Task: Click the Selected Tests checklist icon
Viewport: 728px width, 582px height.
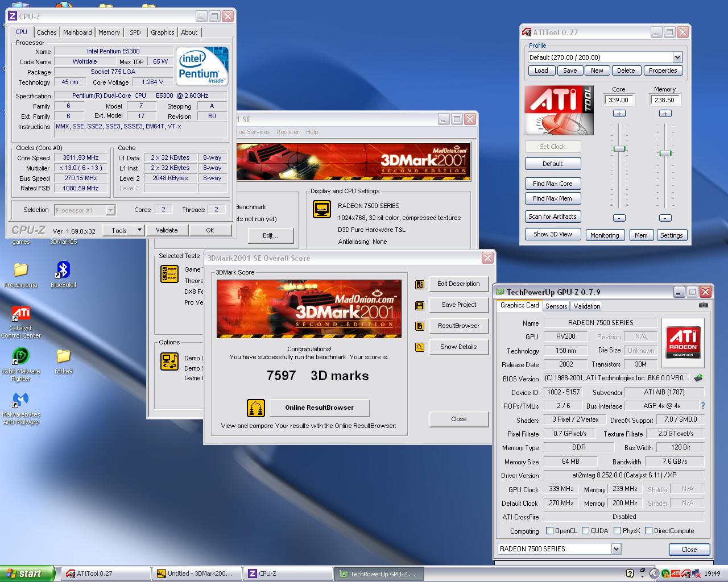Action: coord(169,274)
